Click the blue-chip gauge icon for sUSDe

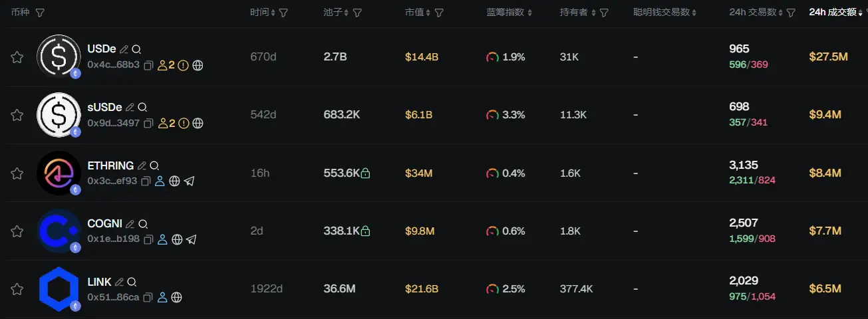click(492, 115)
